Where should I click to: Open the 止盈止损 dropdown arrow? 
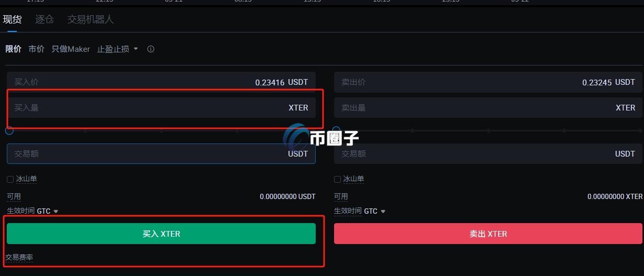[x=136, y=49]
